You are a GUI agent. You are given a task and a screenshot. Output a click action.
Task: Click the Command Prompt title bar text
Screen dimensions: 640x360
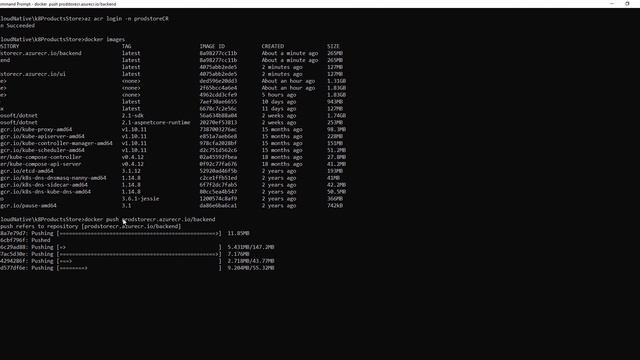click(58, 4)
